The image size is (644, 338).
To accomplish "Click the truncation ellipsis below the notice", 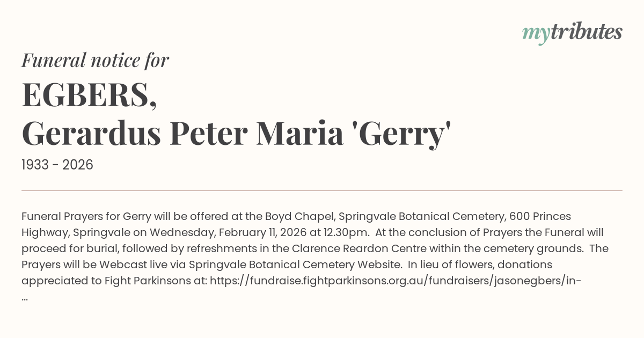I will pyautogui.click(x=25, y=298).
